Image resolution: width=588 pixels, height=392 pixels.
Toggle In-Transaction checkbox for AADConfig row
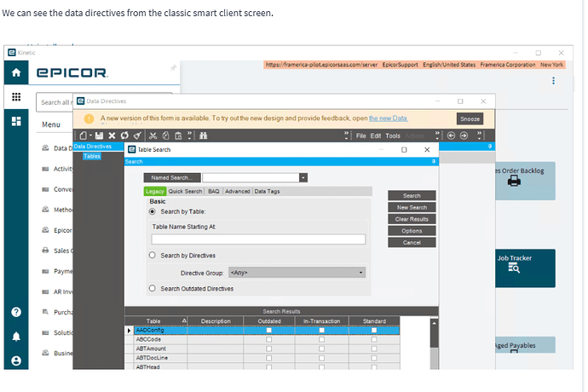(321, 331)
